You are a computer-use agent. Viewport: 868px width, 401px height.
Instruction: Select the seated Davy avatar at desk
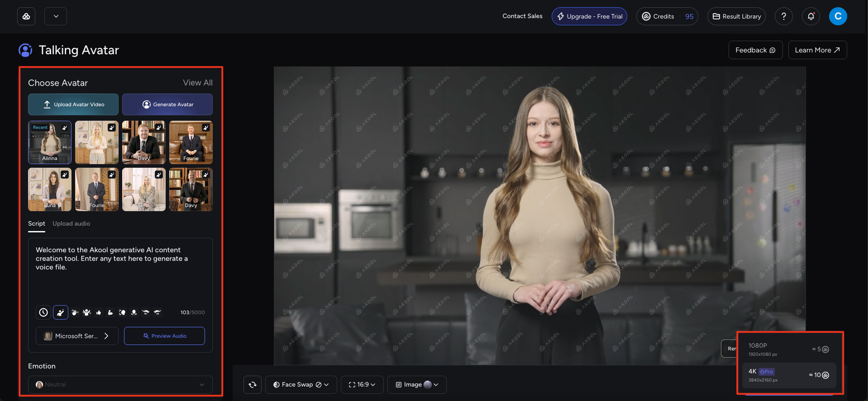click(x=144, y=142)
